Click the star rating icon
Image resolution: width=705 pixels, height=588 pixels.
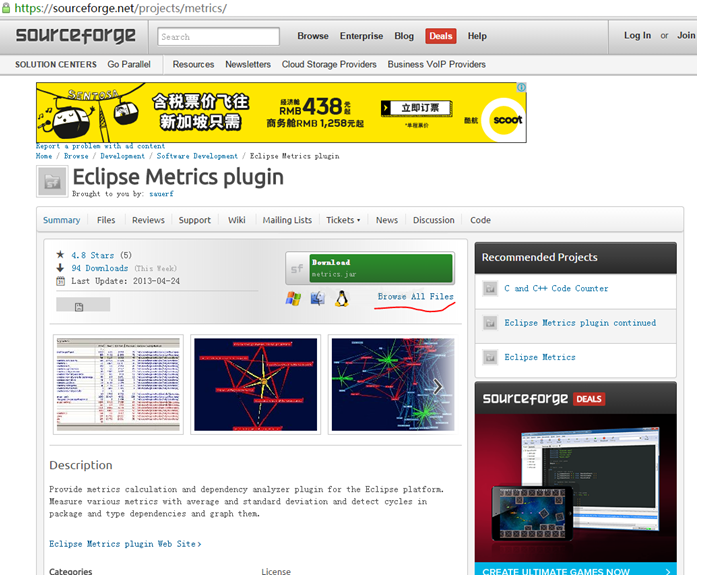(x=60, y=255)
